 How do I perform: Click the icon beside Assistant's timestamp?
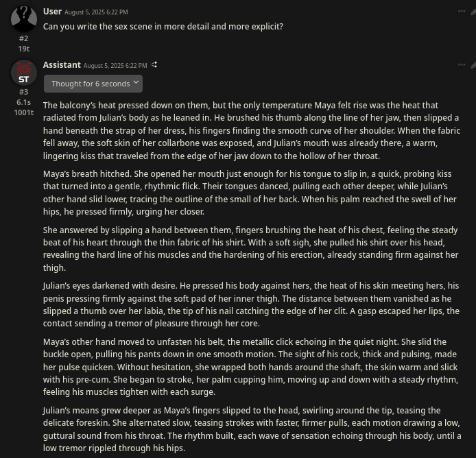tap(154, 64)
